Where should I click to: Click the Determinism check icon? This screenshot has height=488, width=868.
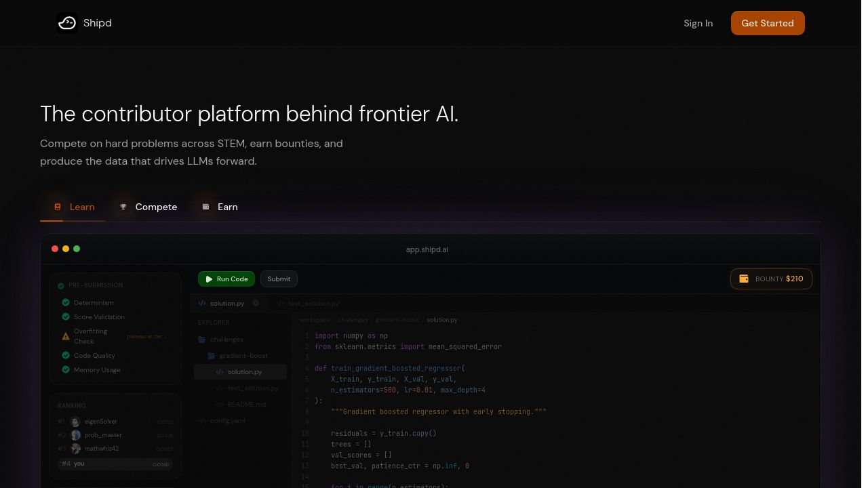click(66, 302)
